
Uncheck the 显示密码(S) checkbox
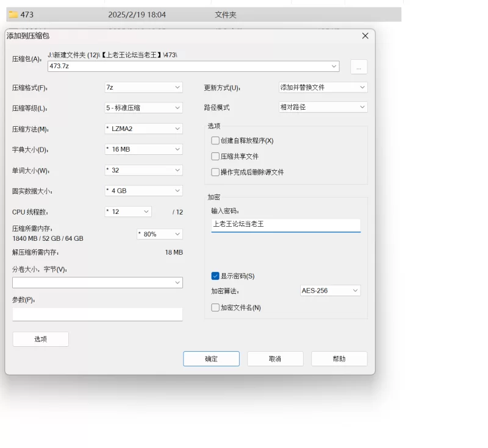coord(215,276)
